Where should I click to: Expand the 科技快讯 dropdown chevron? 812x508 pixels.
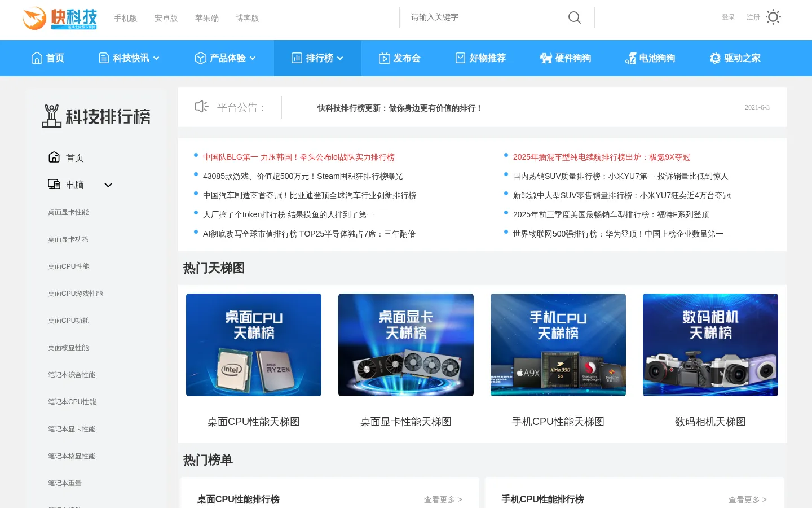[156, 58]
